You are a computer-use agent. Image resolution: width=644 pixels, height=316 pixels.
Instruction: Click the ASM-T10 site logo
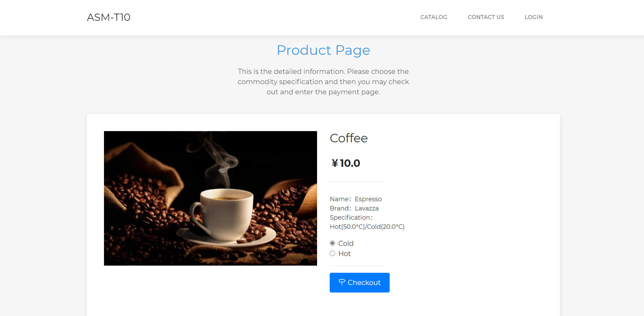[109, 17]
